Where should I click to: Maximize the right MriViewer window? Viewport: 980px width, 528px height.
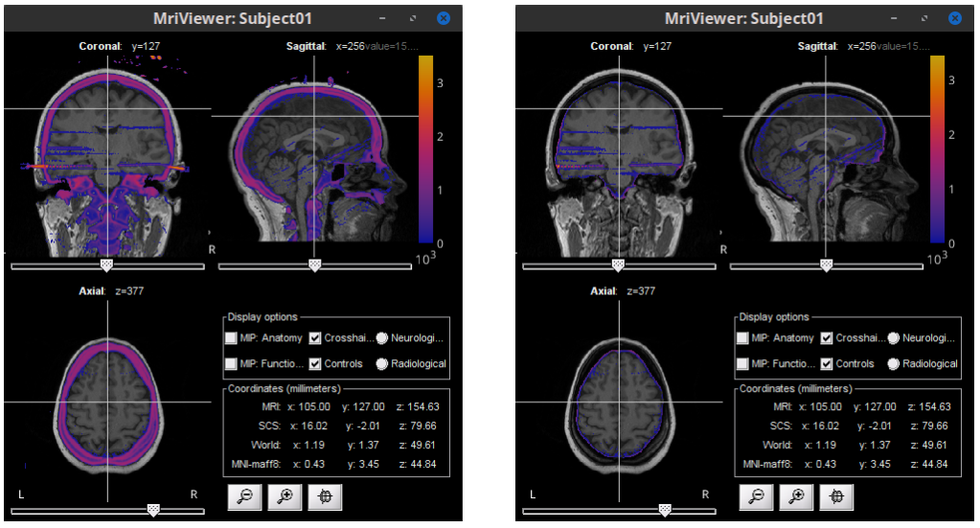click(924, 18)
